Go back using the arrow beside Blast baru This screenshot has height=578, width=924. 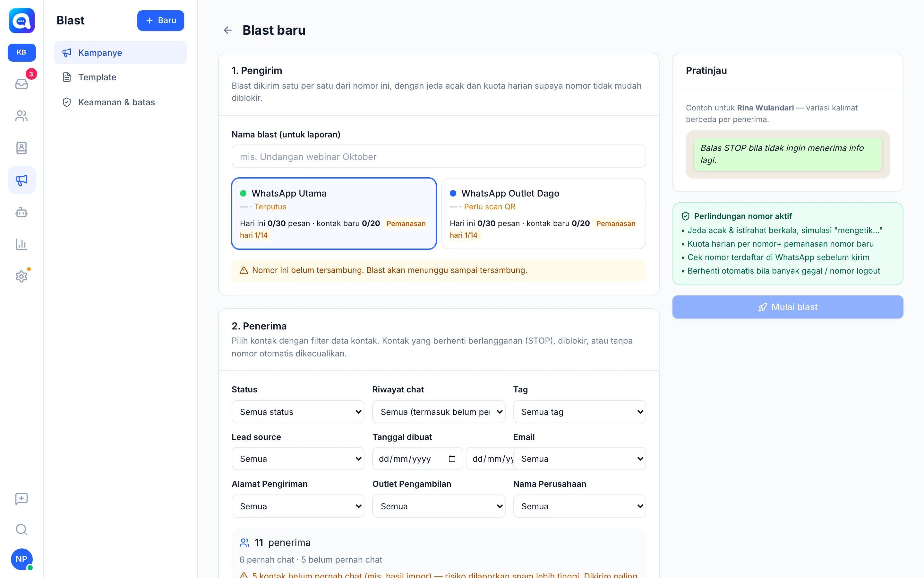click(x=227, y=30)
